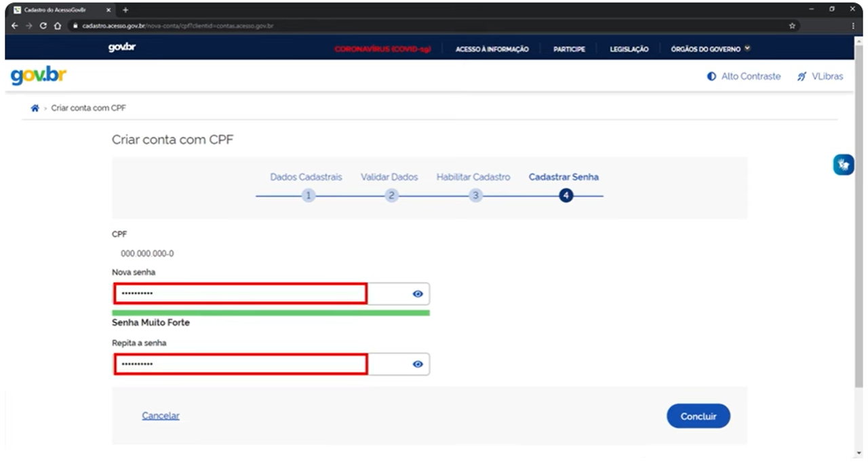Show the Nova senha password with eye icon
Screen dimensions: 868x464
(418, 294)
